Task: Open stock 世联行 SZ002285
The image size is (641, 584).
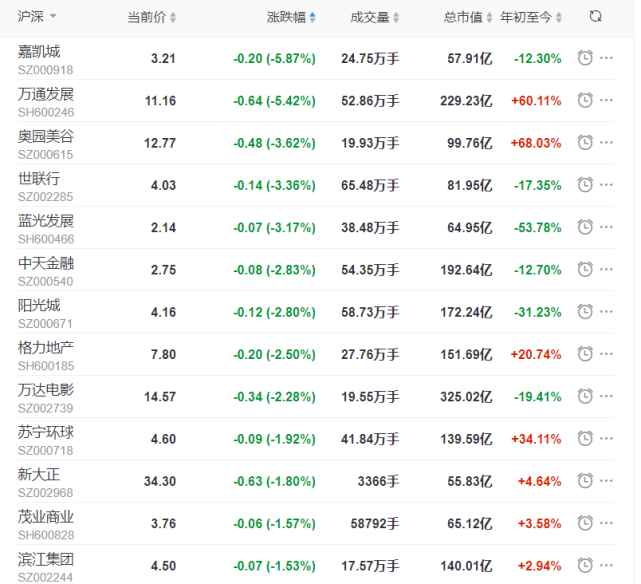Action: click(x=45, y=186)
